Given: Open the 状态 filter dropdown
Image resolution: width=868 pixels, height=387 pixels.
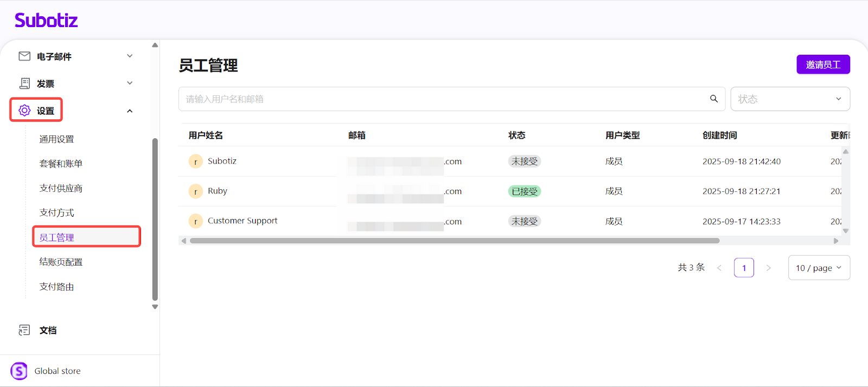Looking at the screenshot, I should (x=790, y=99).
